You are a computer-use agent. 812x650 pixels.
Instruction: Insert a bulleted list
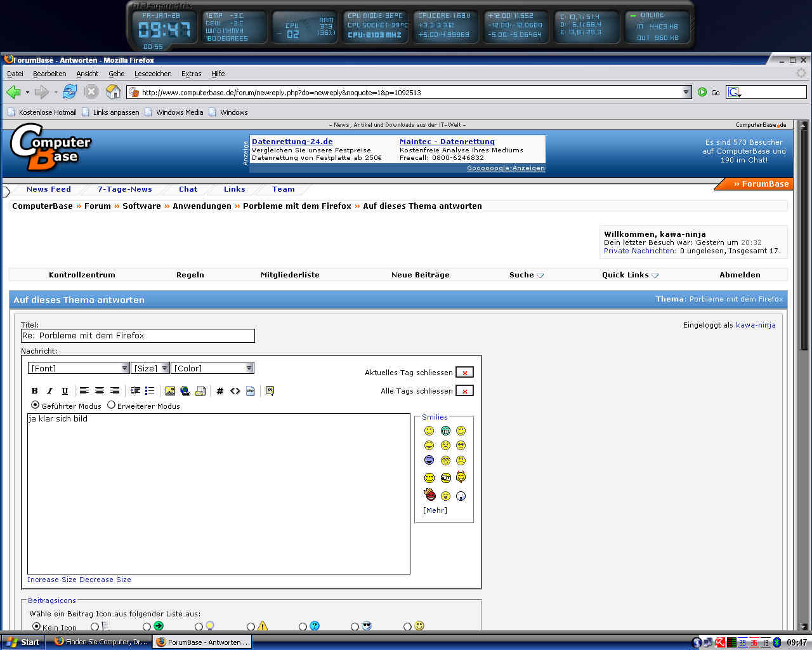[150, 391]
